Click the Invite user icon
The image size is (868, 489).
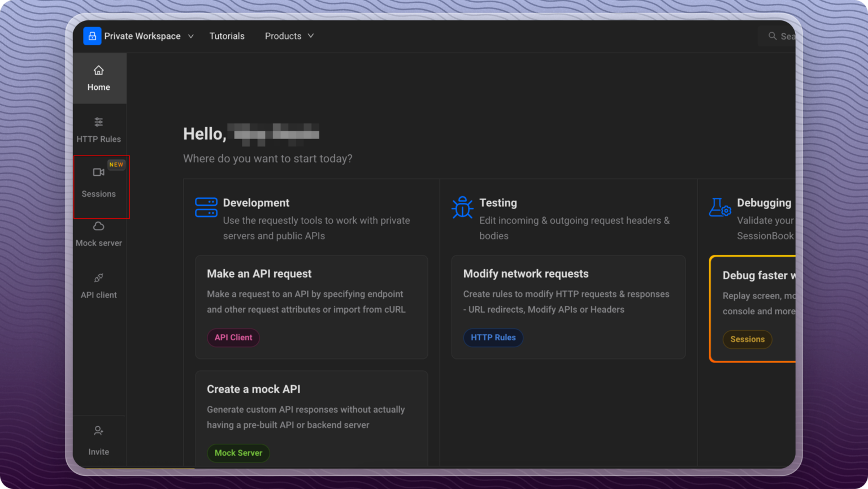pyautogui.click(x=98, y=431)
